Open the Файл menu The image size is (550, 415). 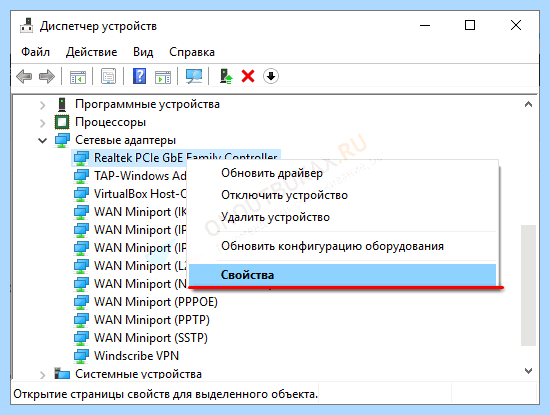[35, 52]
